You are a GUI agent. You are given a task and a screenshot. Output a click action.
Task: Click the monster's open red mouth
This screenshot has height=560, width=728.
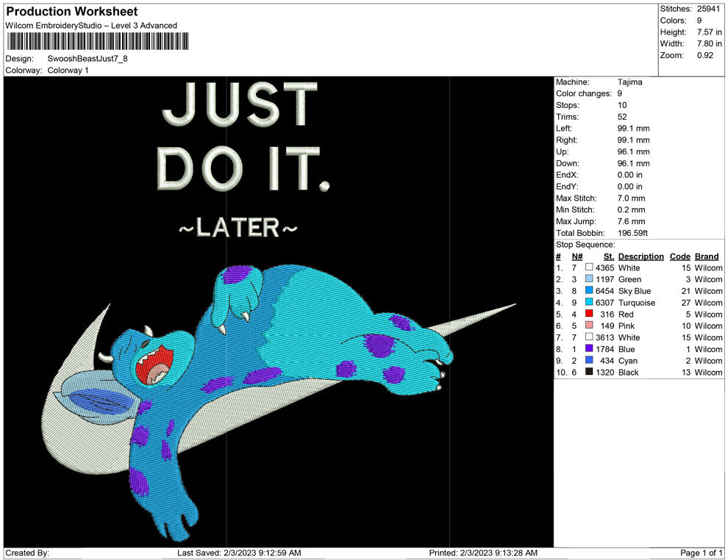point(154,365)
